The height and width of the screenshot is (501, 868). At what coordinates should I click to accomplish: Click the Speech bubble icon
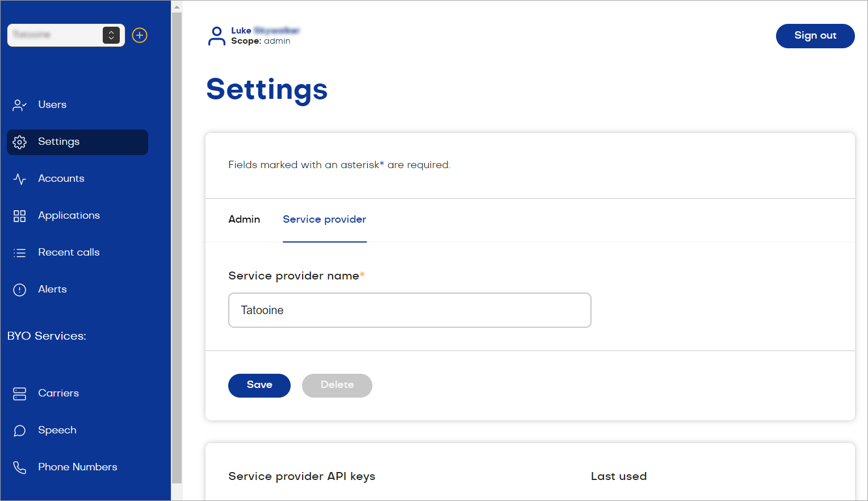20,431
